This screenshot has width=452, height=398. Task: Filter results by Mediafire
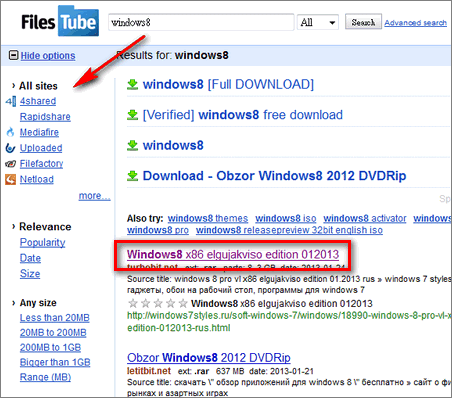click(39, 133)
